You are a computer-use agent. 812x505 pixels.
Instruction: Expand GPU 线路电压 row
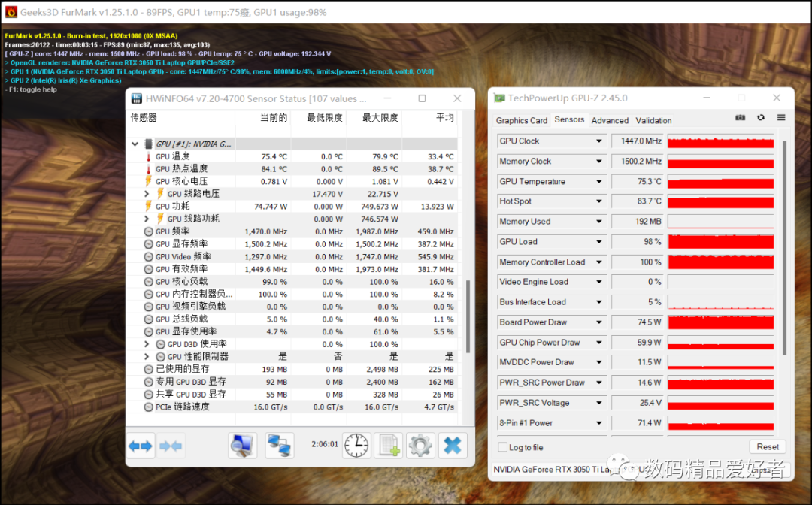point(147,194)
